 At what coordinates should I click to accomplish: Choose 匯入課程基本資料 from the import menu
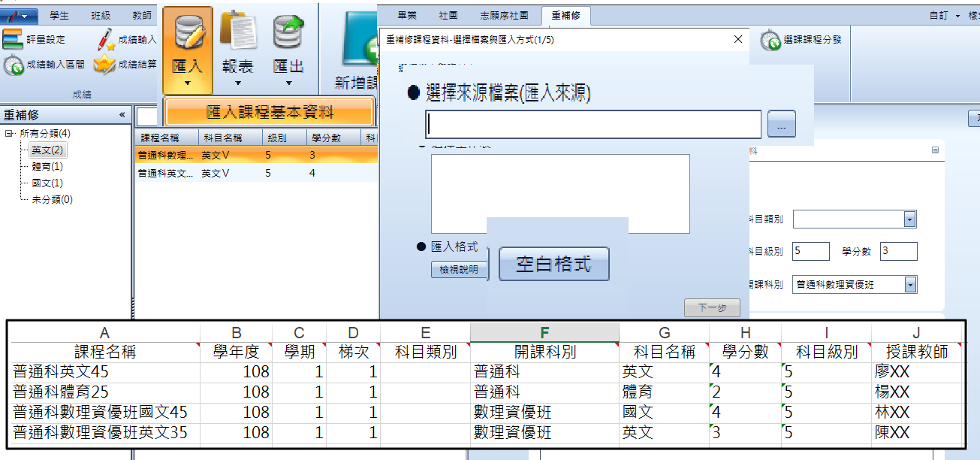269,113
